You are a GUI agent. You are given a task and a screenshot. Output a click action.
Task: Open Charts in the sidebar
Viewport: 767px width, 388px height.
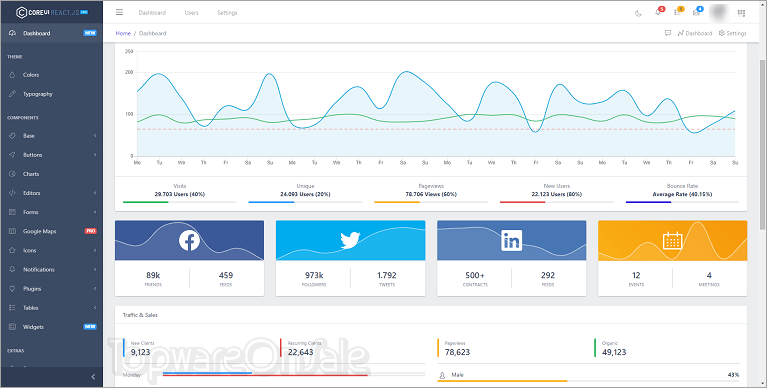coord(51,174)
